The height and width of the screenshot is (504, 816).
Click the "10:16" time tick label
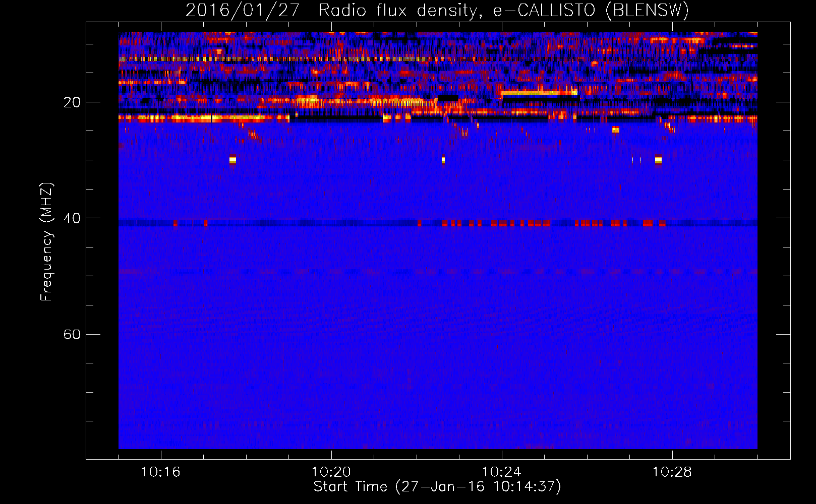click(161, 472)
